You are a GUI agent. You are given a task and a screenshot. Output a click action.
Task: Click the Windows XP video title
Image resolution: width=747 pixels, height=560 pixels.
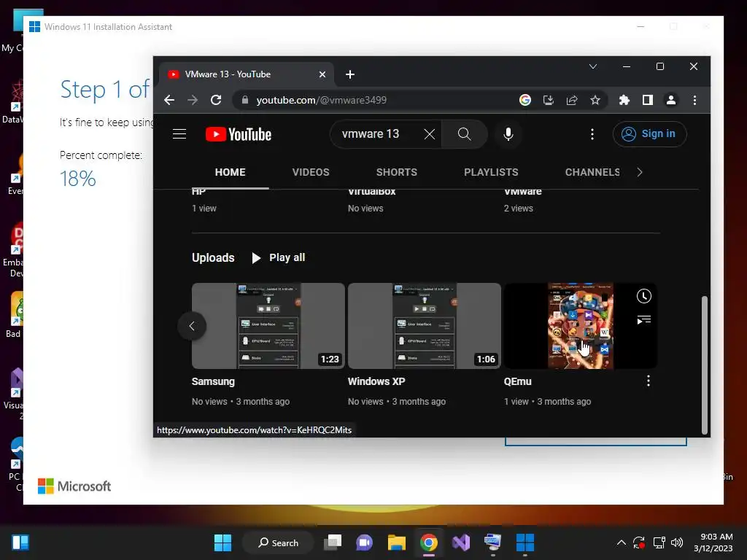tap(376, 381)
